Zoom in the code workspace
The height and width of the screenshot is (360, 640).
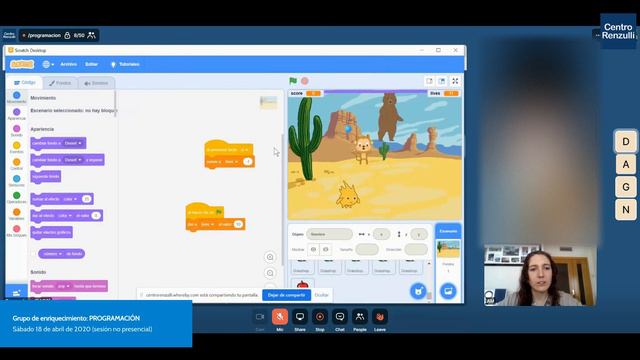270,257
